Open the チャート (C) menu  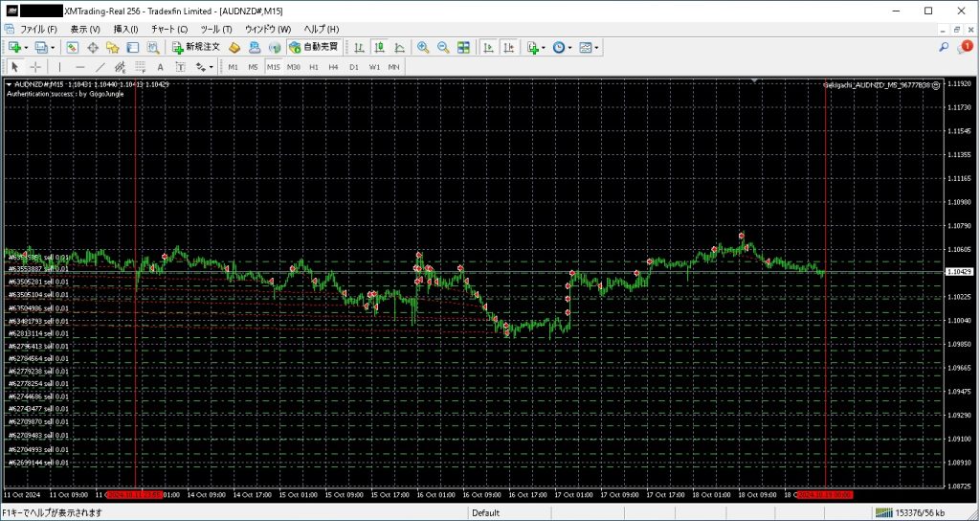point(168,29)
